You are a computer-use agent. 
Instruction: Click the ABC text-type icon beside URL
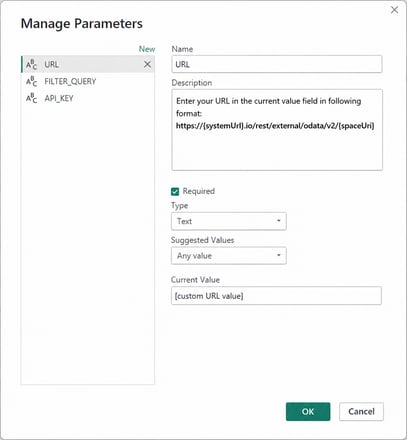tap(32, 64)
